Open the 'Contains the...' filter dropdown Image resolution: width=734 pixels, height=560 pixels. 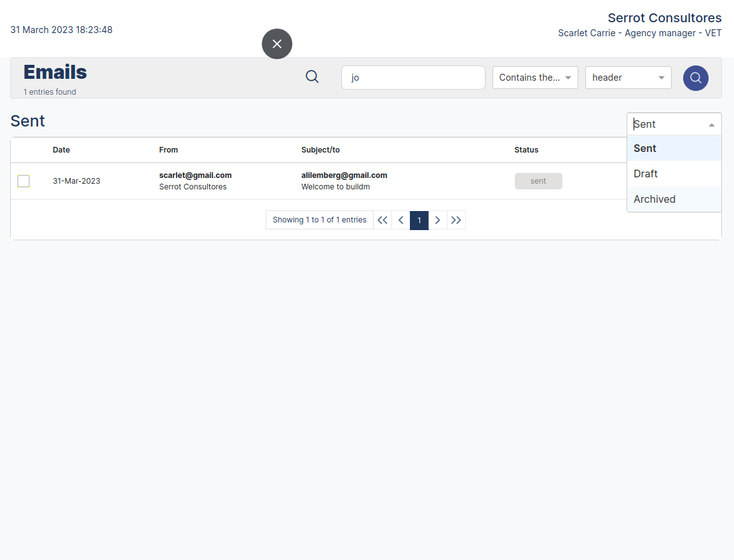point(535,78)
